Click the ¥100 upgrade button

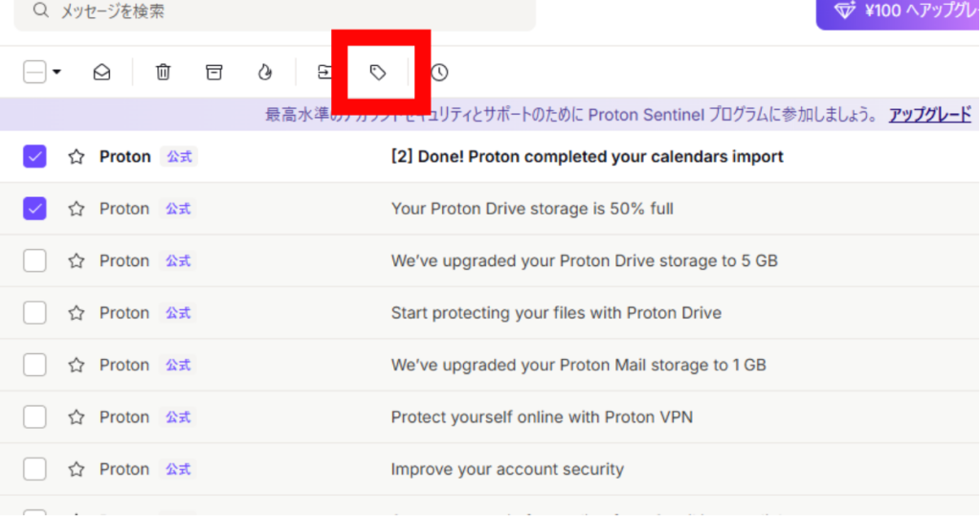[x=898, y=11]
